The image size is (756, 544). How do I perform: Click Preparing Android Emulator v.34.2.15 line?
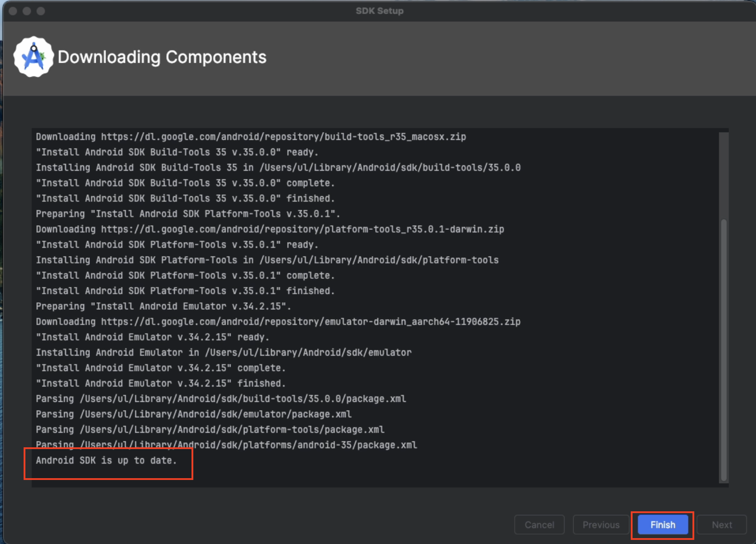point(163,307)
